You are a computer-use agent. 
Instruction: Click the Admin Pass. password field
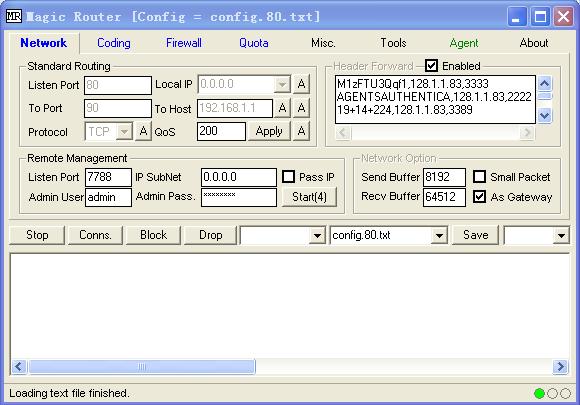(239, 197)
